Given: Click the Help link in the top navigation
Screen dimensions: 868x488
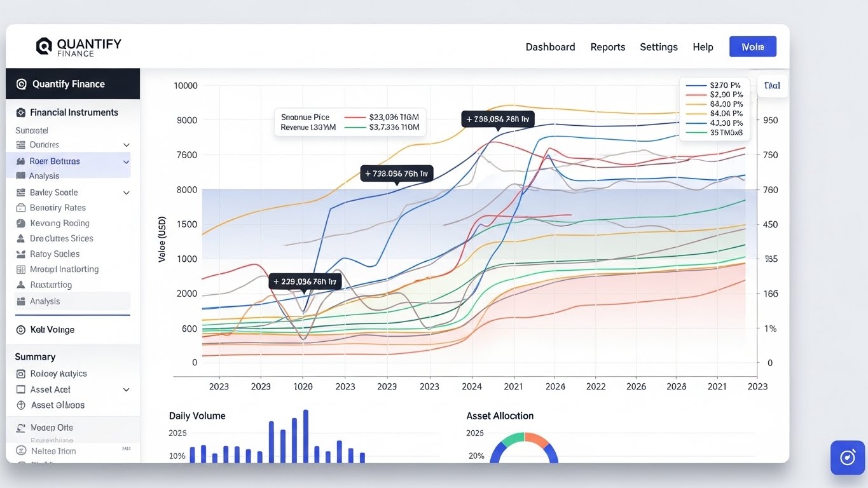Looking at the screenshot, I should click(703, 47).
